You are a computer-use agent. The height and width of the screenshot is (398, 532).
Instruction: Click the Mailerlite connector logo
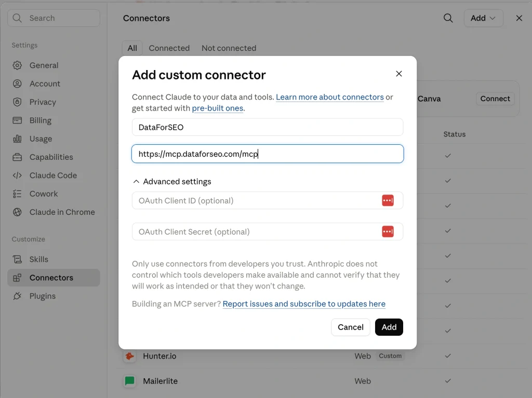tap(129, 381)
